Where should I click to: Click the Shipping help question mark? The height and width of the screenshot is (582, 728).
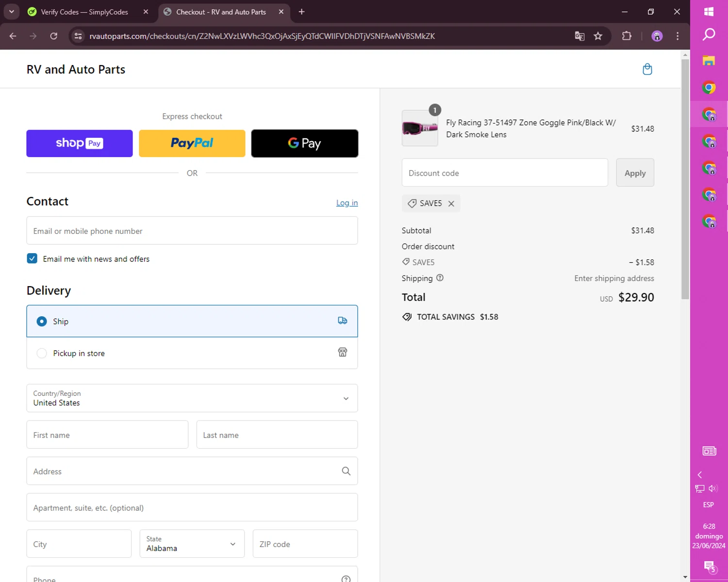coord(440,278)
